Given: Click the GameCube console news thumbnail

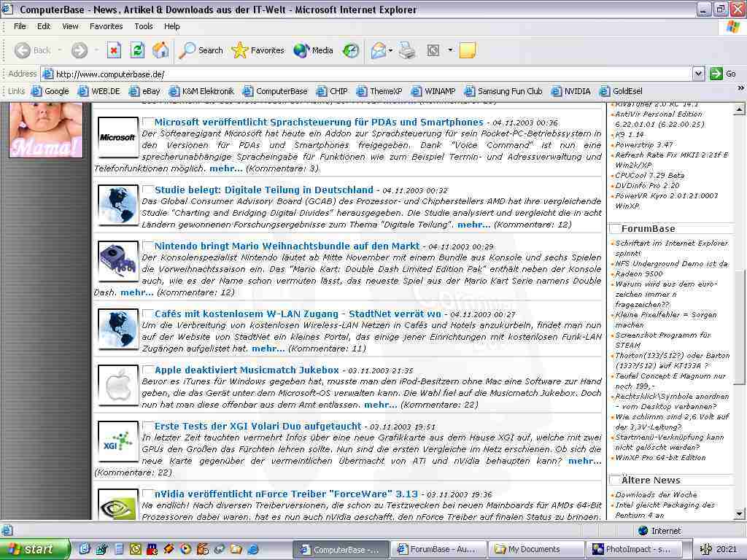Looking at the screenshot, I should tap(117, 261).
